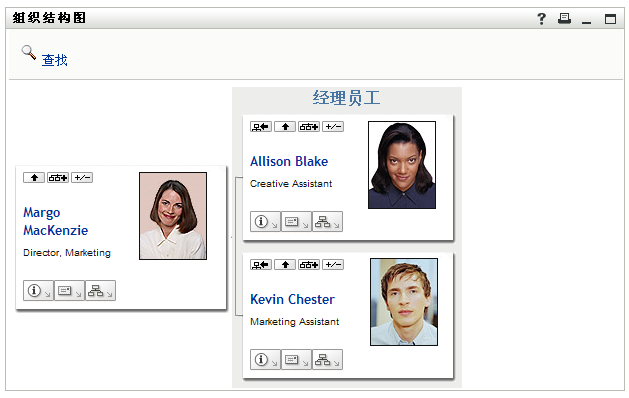Screen dimensions: 629x398
Task: Open identity info dropdown for Allison Blake
Action: [265, 221]
